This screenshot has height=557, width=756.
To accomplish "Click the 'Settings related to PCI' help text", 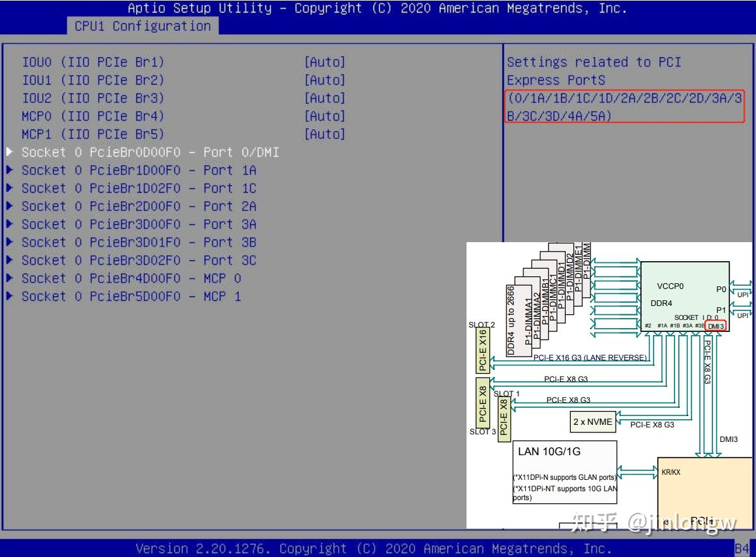I will pyautogui.click(x=594, y=62).
